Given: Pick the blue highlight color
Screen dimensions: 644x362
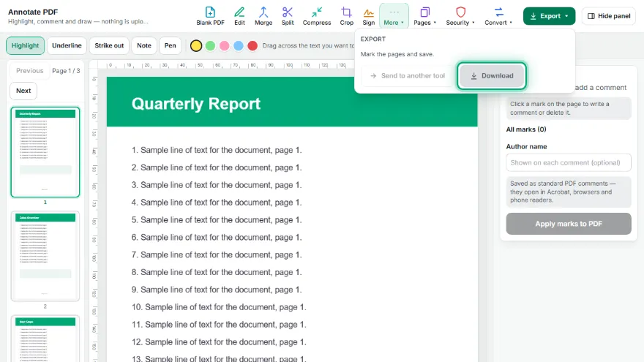Looking at the screenshot, I should click(239, 45).
